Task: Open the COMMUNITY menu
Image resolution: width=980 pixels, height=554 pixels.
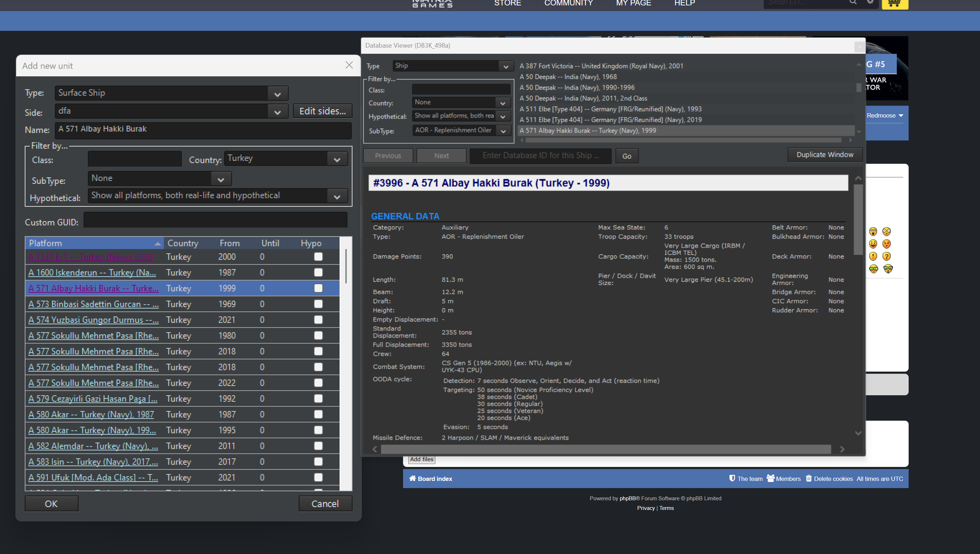Action: pyautogui.click(x=568, y=3)
